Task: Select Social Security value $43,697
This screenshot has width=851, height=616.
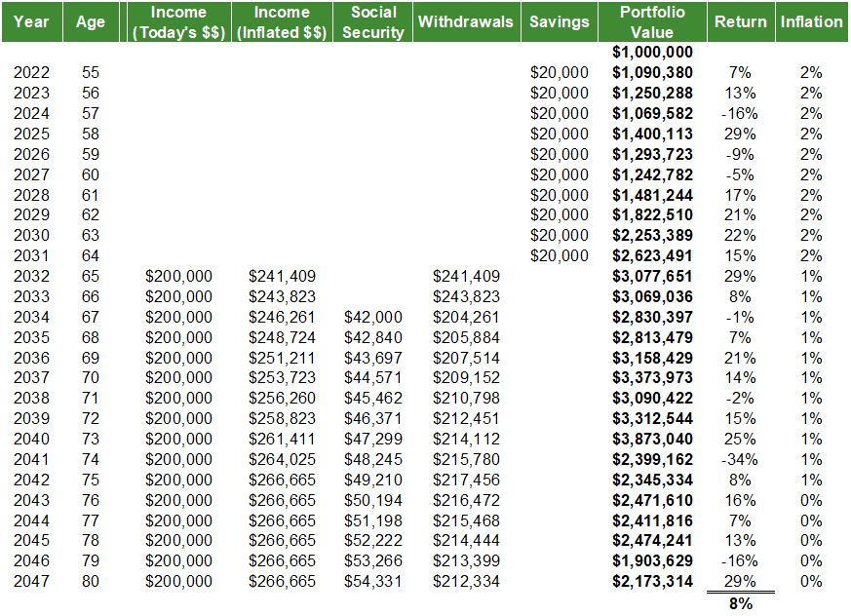Action: point(373,359)
